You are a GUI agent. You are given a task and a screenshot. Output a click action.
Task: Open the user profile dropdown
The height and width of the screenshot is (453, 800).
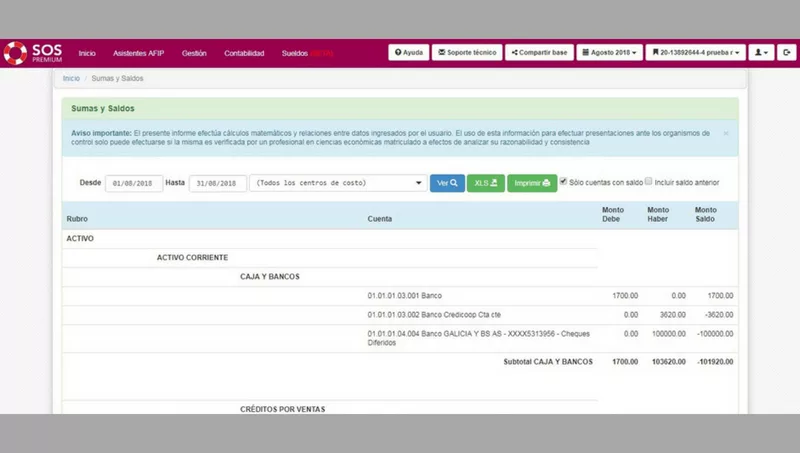point(763,52)
